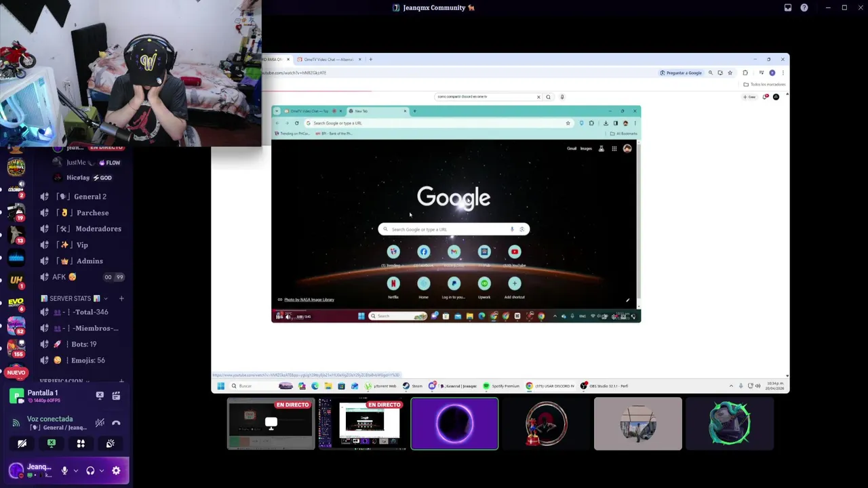
Task: Open new tab in streamed outer Chrome
Action: pyautogui.click(x=370, y=60)
